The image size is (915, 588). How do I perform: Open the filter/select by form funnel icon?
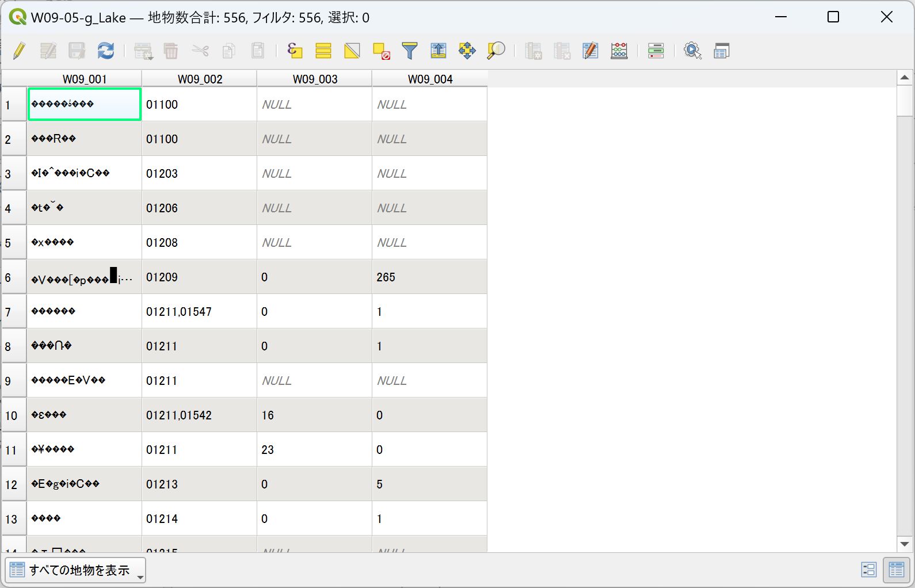(410, 51)
